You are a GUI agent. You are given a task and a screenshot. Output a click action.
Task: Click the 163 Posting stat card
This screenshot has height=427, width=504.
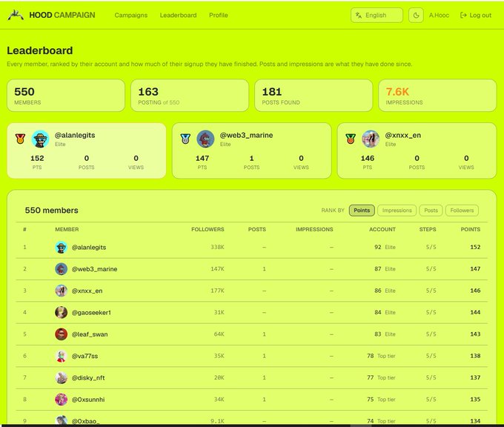tap(190, 96)
